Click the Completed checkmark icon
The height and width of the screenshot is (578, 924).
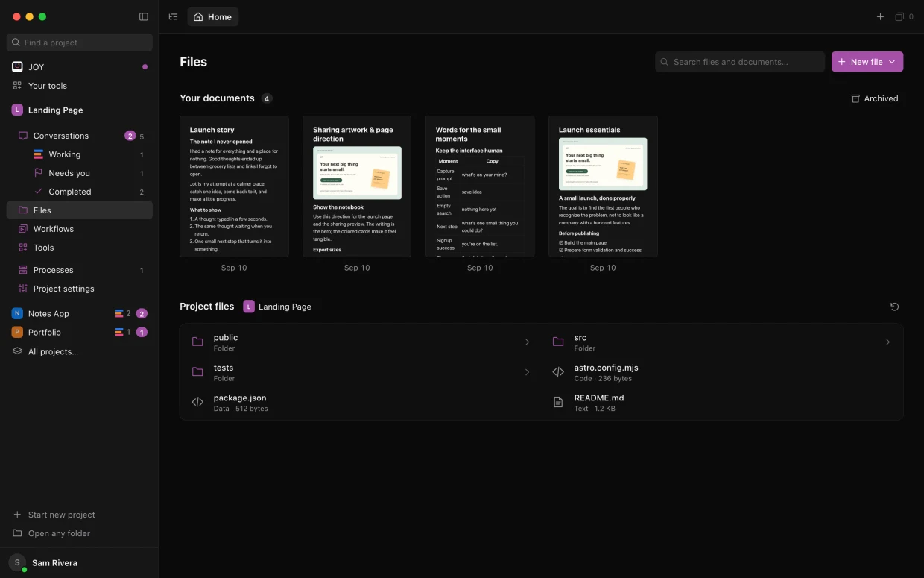39,192
